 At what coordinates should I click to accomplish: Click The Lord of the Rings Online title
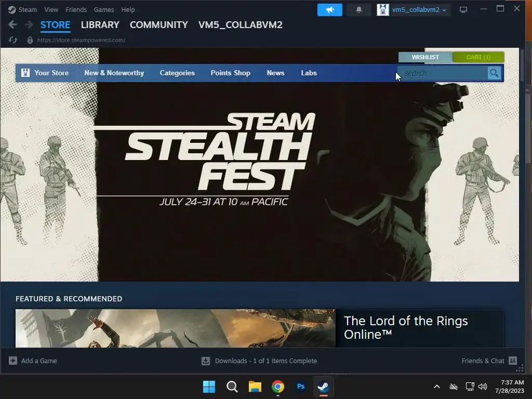(406, 327)
